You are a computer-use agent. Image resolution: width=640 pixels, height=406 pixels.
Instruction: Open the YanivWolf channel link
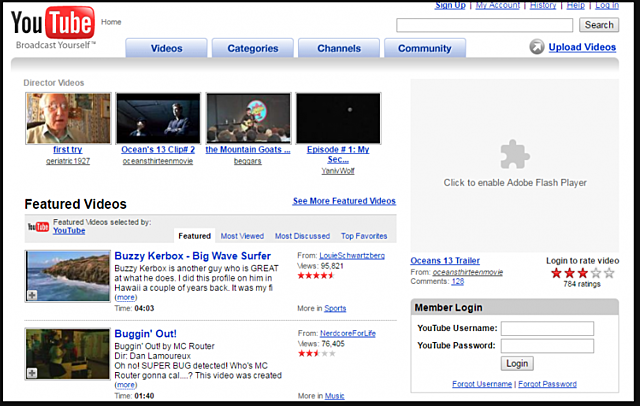click(x=338, y=171)
